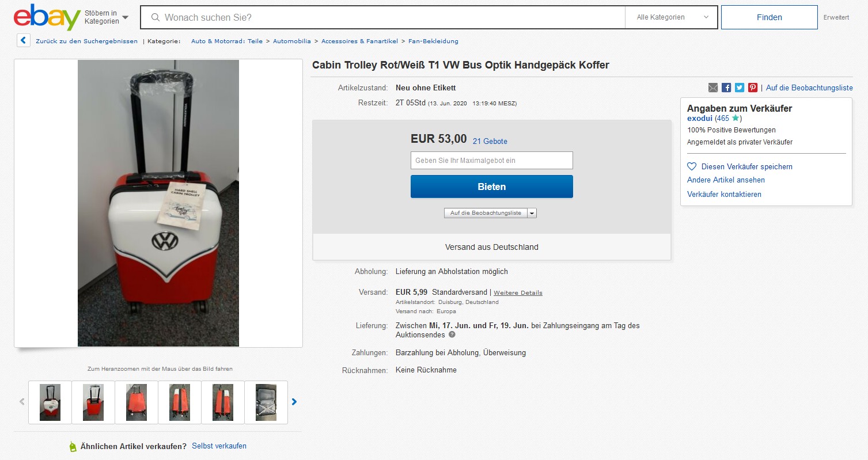The height and width of the screenshot is (460, 868).
Task: Share listing via email envelope icon
Action: [713, 88]
